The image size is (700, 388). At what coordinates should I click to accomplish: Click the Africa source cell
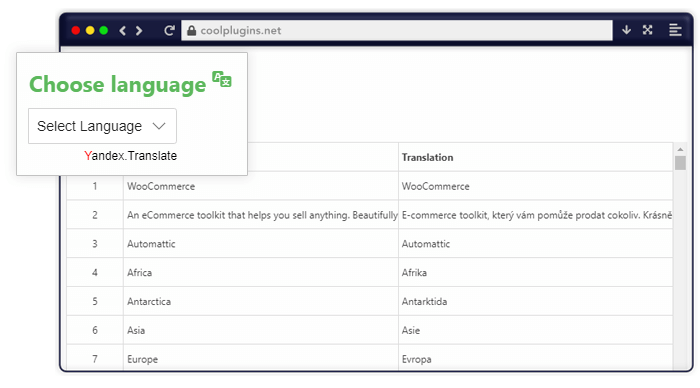(x=261, y=272)
